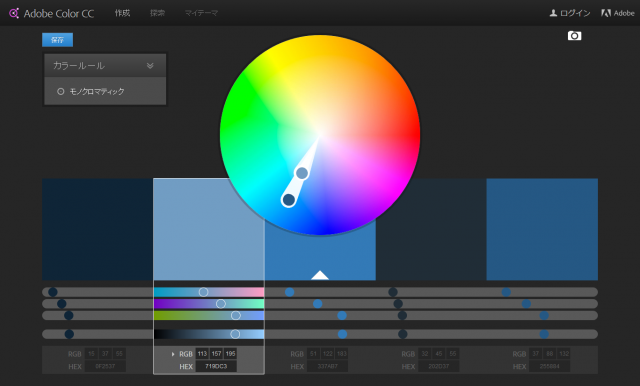
Task: Click the HEX field showing 255884
Action: click(549, 366)
